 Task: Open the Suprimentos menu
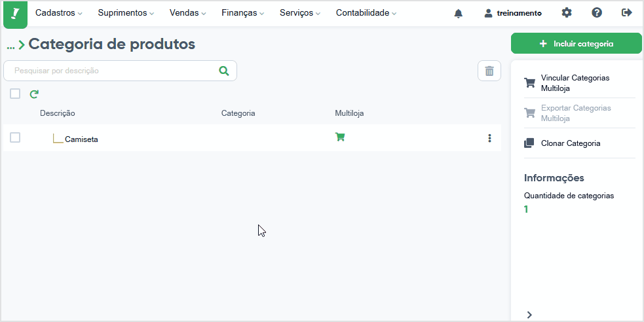click(x=126, y=13)
